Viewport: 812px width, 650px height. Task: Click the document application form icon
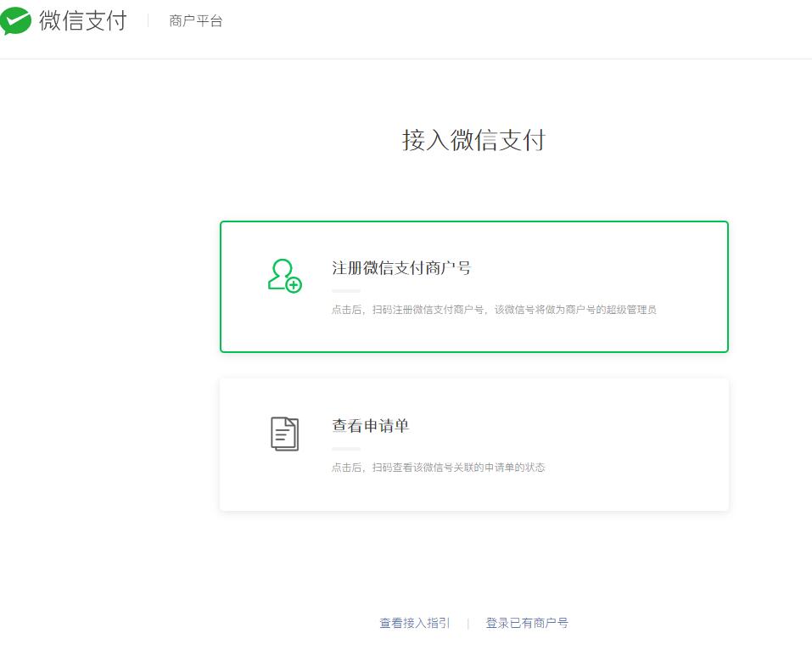[285, 434]
